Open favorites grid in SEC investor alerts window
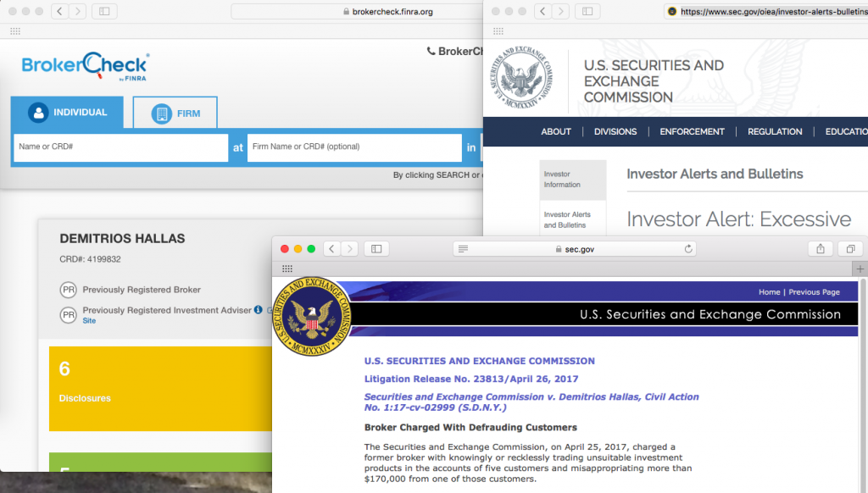 498,31
